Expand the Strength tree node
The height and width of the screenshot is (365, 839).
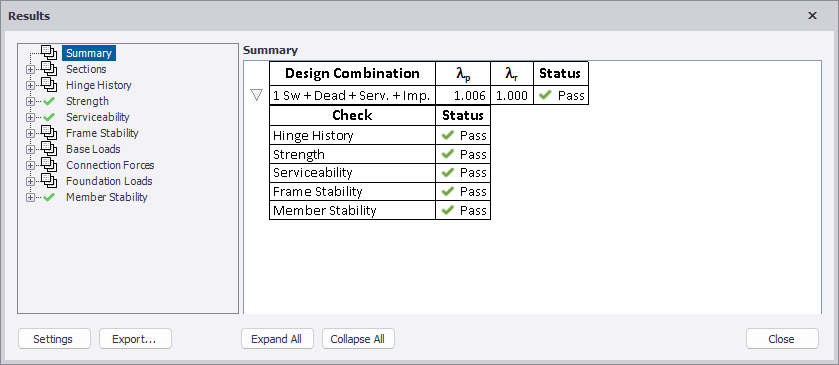click(30, 102)
